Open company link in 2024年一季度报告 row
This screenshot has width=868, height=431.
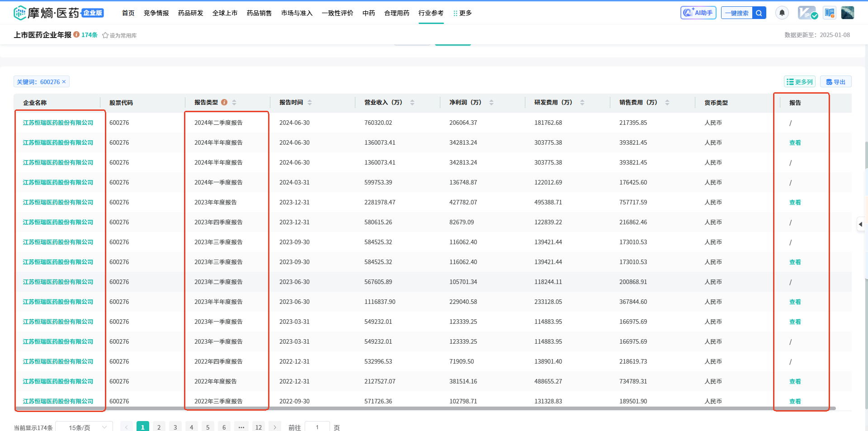coord(58,182)
